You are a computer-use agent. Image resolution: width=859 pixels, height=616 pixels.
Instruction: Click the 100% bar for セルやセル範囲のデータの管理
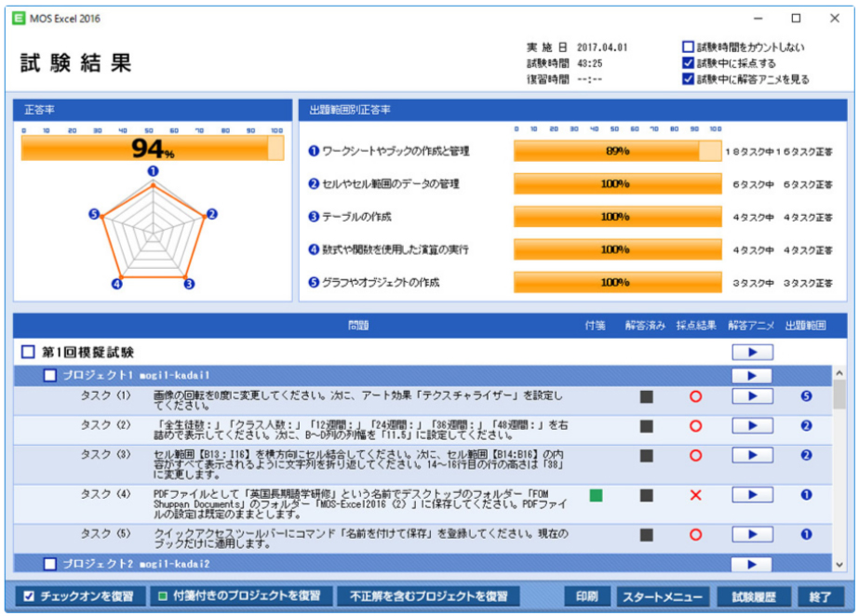617,184
